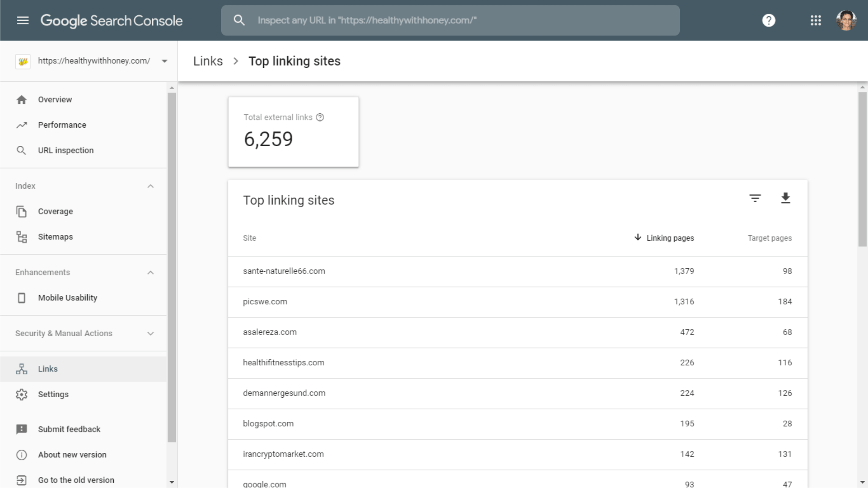Click the sidebar scroll down arrow
This screenshot has height=488, width=868.
click(x=172, y=482)
